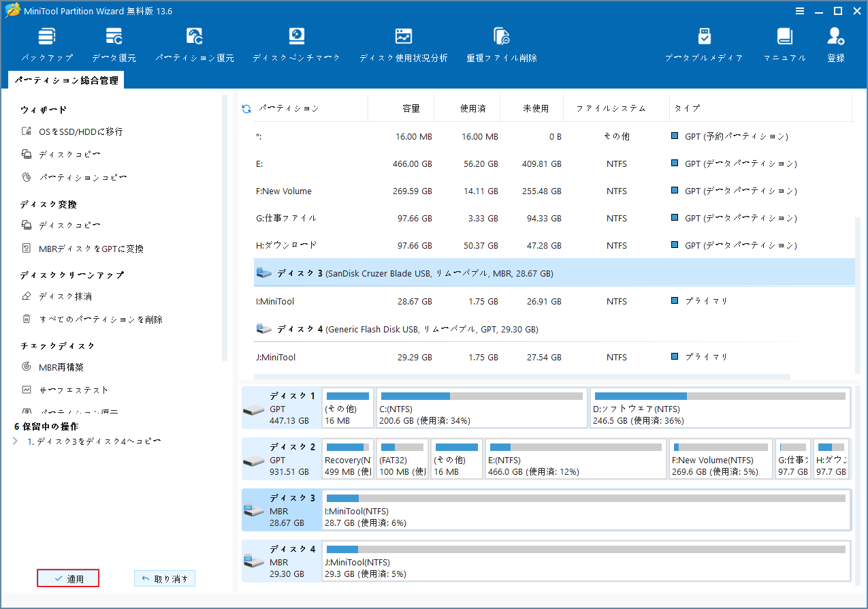This screenshot has height=609, width=868.
Task: Click the 登録 registration icon
Action: pyautogui.click(x=835, y=42)
